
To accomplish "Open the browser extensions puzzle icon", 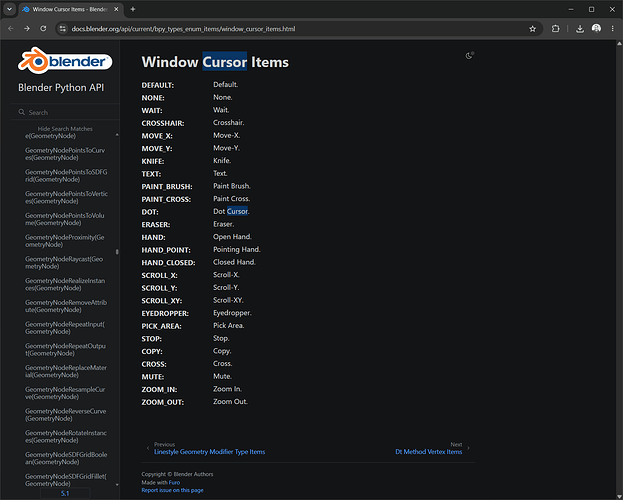I will click(555, 29).
